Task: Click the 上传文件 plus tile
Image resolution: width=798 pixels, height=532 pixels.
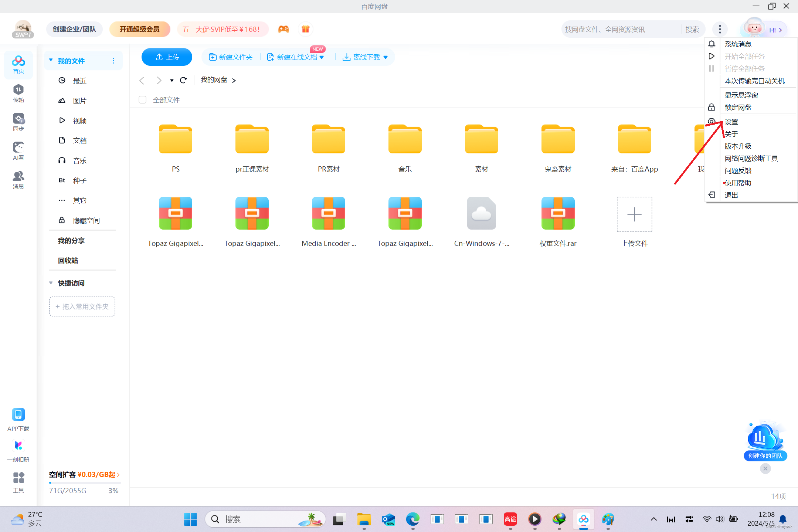Action: pyautogui.click(x=634, y=214)
